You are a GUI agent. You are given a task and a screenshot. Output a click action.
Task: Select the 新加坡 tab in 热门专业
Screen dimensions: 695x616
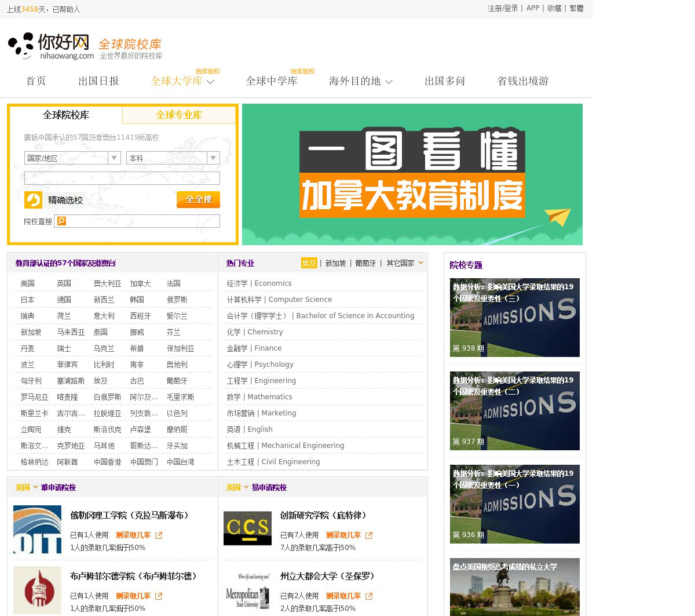coord(335,263)
